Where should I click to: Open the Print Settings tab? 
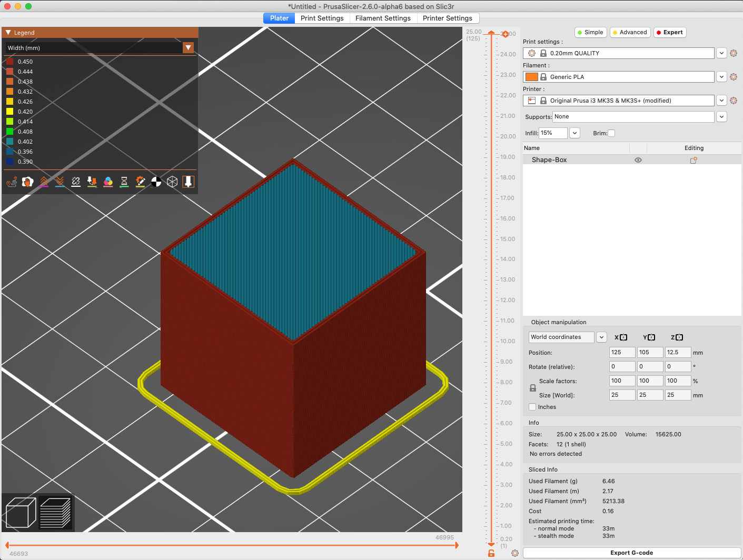322,18
